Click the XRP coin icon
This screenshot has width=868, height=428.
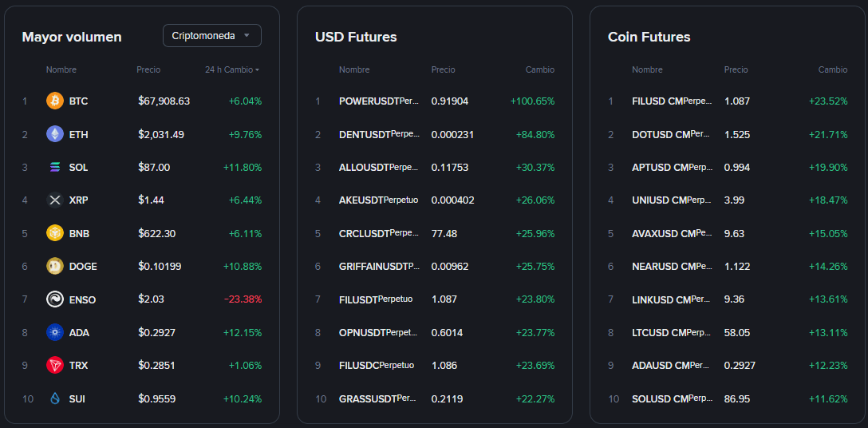pyautogui.click(x=54, y=200)
